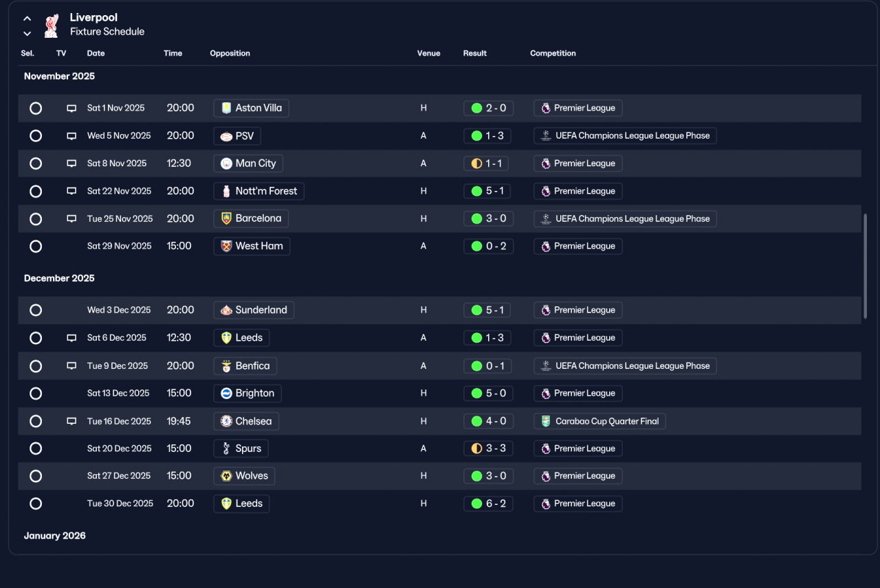
Task: Click the 'November 2025' month heading
Action: click(x=59, y=76)
